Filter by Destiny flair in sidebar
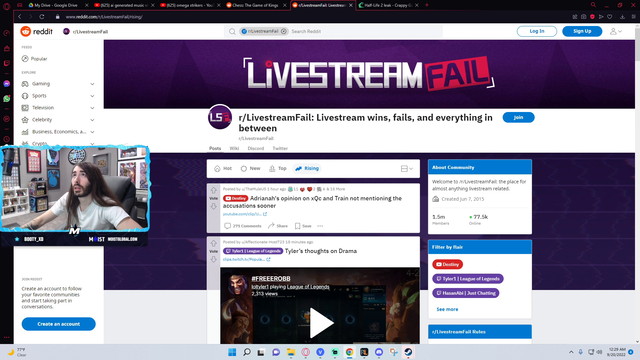Viewport: 640px width, 360px height. [x=447, y=264]
